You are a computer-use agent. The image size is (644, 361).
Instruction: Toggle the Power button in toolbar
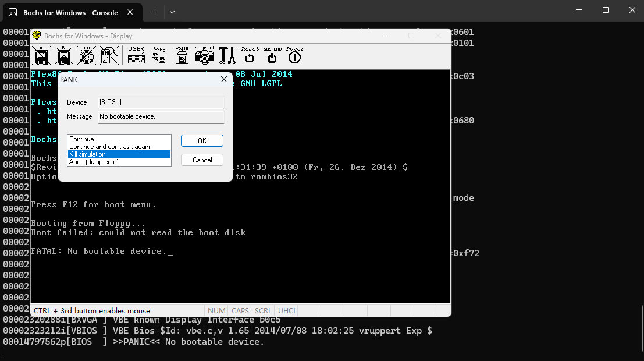(294, 55)
